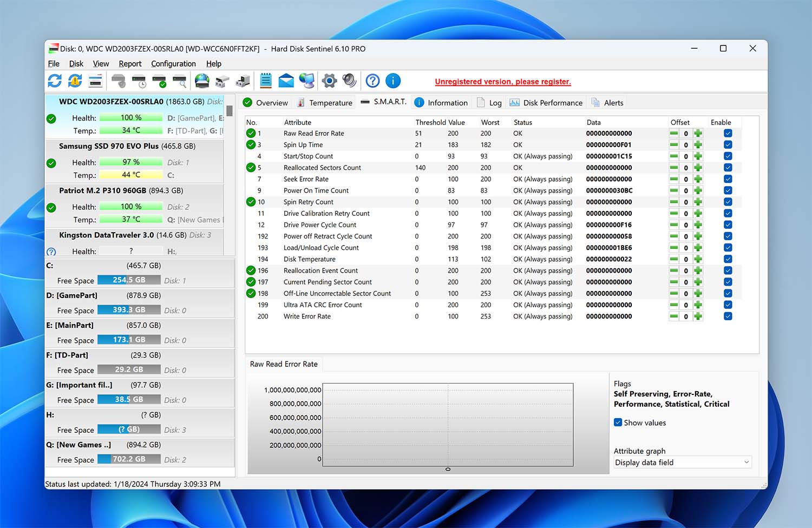Click the globe with monitor icon
The image size is (812, 528).
pos(306,81)
